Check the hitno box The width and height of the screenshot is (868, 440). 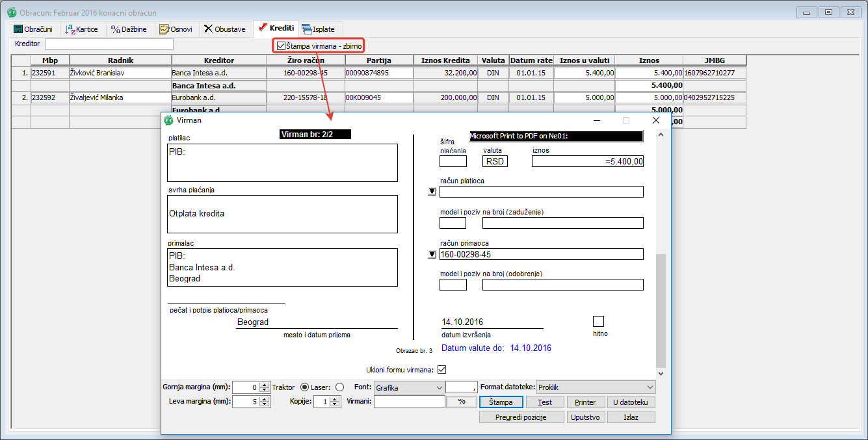click(599, 321)
